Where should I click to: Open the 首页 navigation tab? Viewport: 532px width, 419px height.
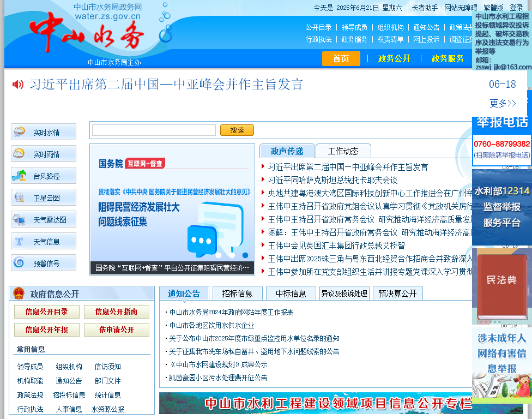[x=341, y=58]
